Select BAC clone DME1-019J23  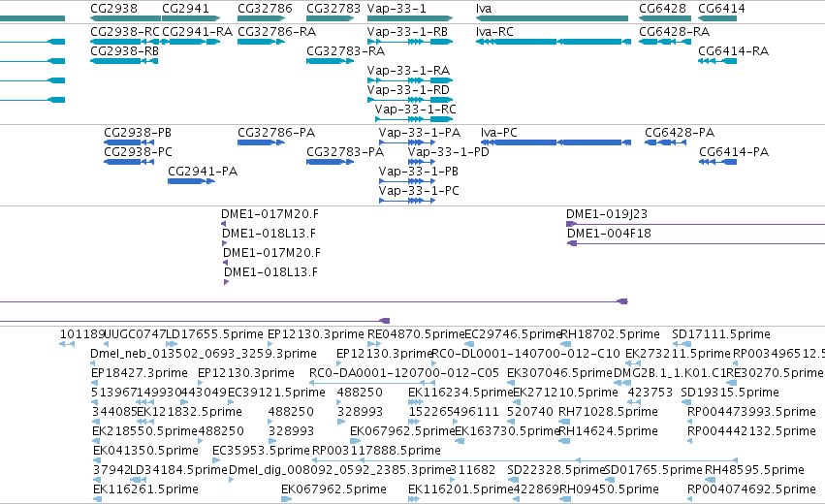tap(607, 214)
